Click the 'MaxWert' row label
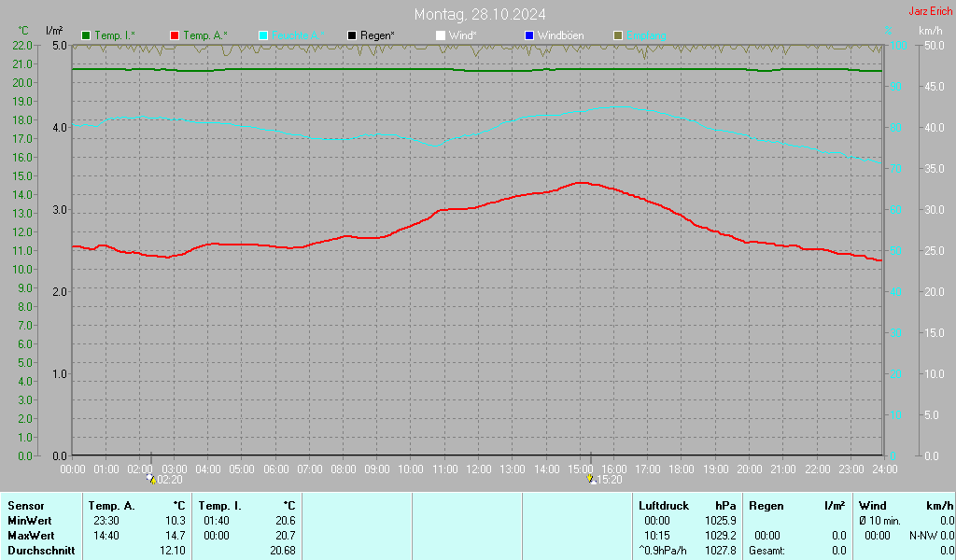This screenshot has height=560, width=956. pyautogui.click(x=31, y=536)
